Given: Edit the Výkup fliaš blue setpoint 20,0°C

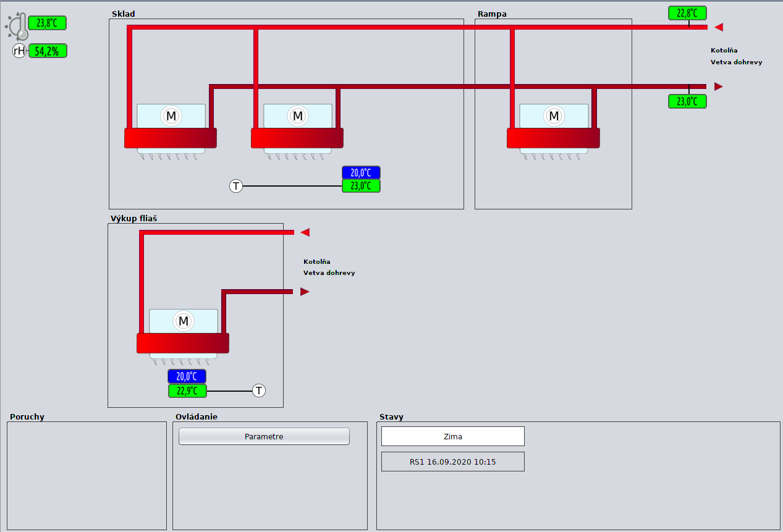Looking at the screenshot, I should [187, 376].
